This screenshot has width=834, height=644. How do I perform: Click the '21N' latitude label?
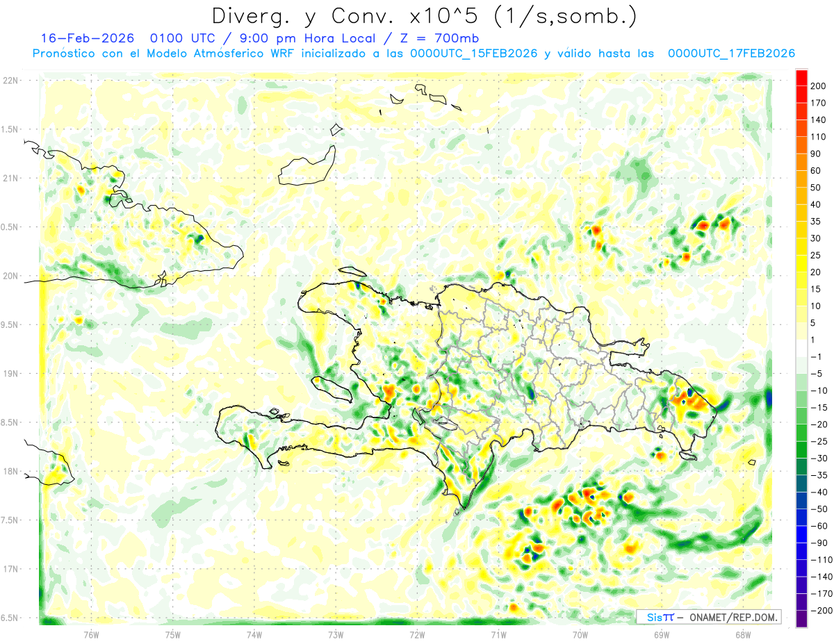[x=10, y=178]
